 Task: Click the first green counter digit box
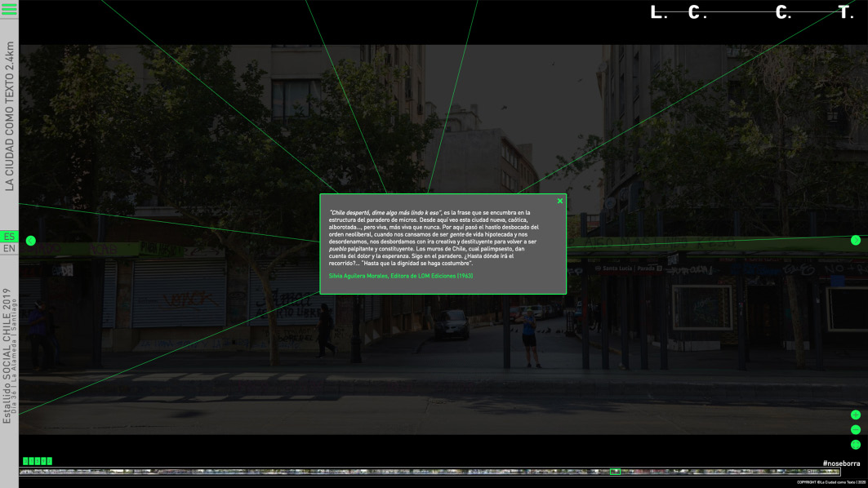[26, 461]
